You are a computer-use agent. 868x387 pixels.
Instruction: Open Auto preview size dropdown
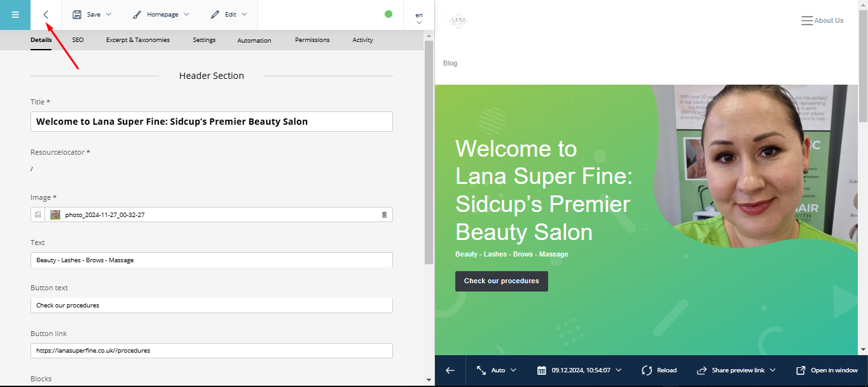point(497,370)
